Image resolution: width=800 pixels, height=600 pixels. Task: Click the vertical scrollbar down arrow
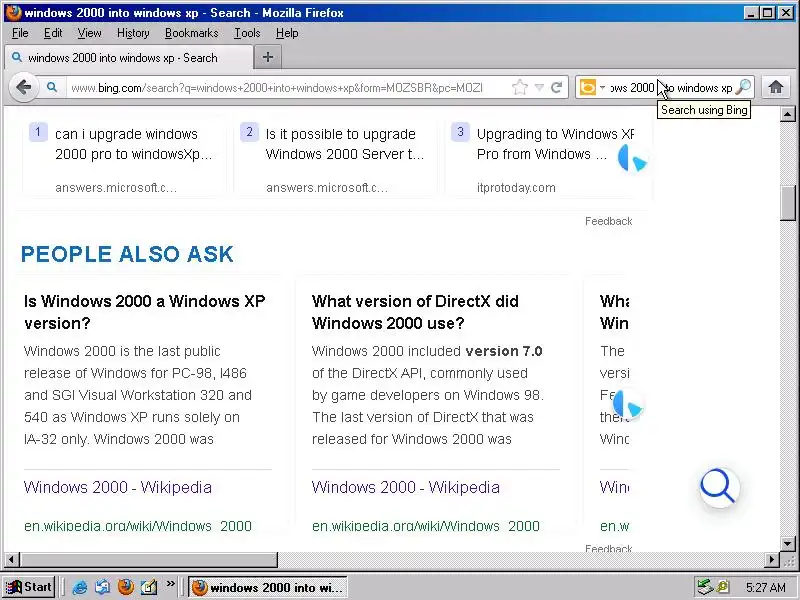[788, 544]
